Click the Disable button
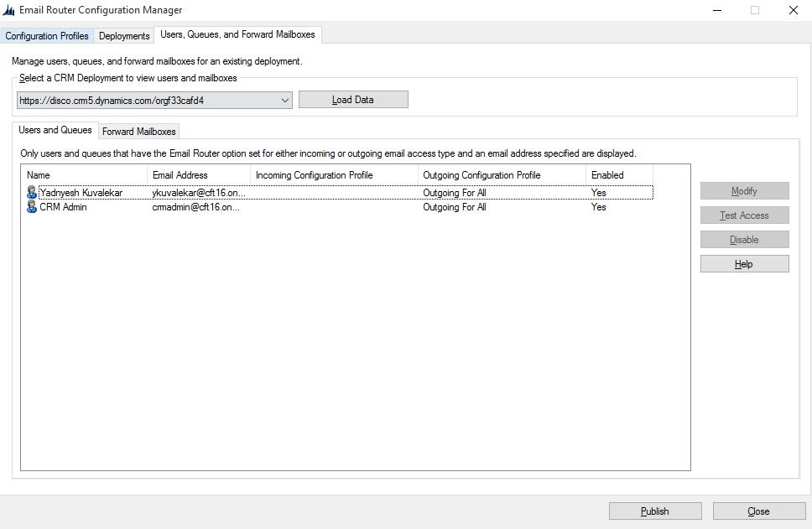 coord(745,240)
